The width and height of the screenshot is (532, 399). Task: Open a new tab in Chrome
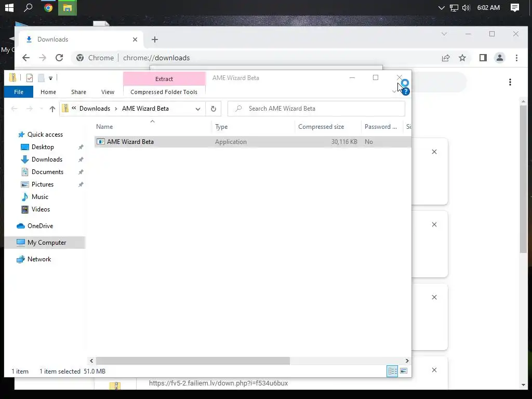[155, 39]
